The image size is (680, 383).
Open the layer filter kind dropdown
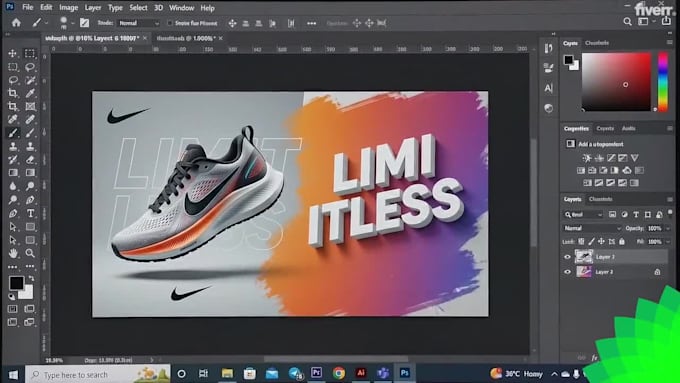583,214
